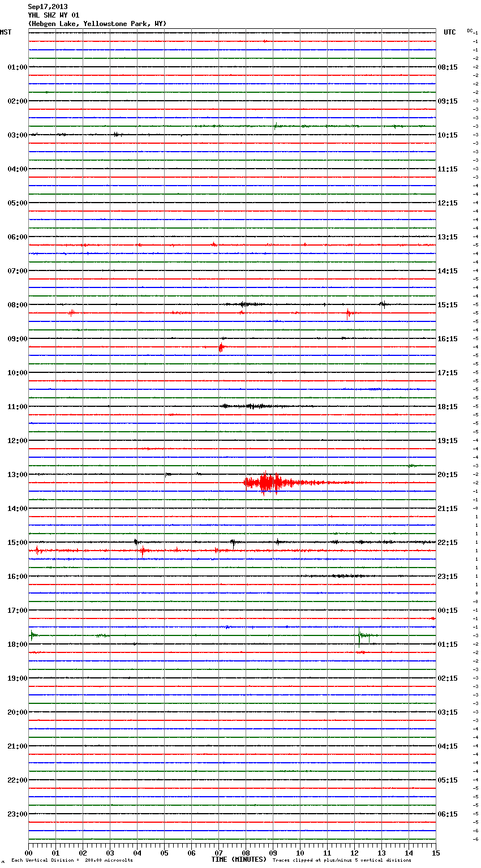Select the 17:00 MST hour label
The image size is (481, 868).
[18, 611]
